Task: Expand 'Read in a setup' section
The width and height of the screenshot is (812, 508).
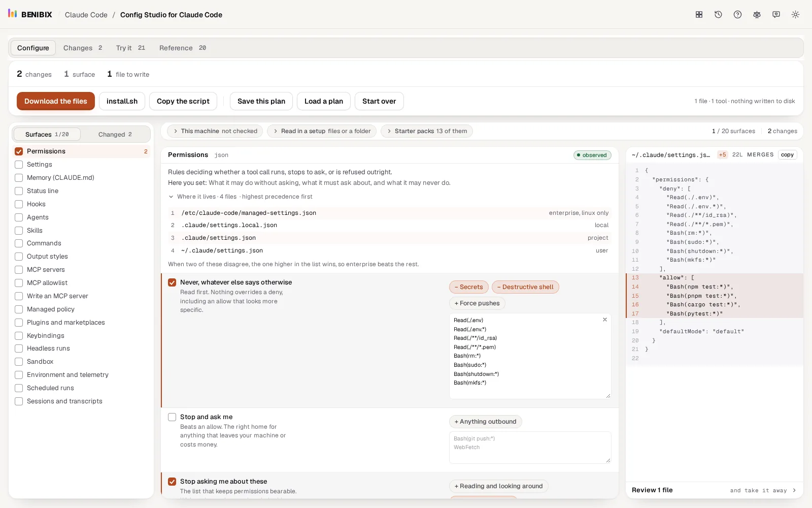Action: (322, 131)
